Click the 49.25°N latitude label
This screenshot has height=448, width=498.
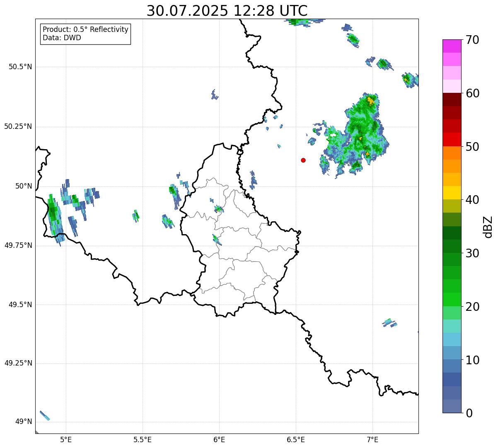coord(18,363)
